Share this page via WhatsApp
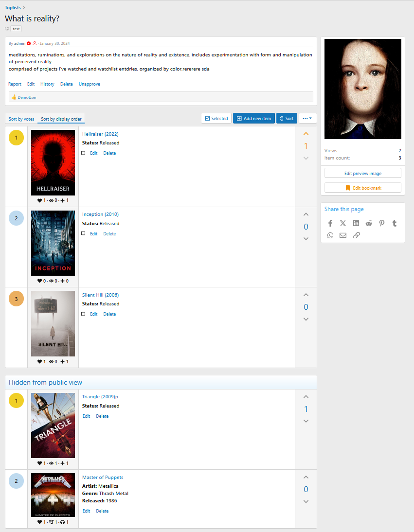This screenshot has width=414, height=532. tap(330, 235)
